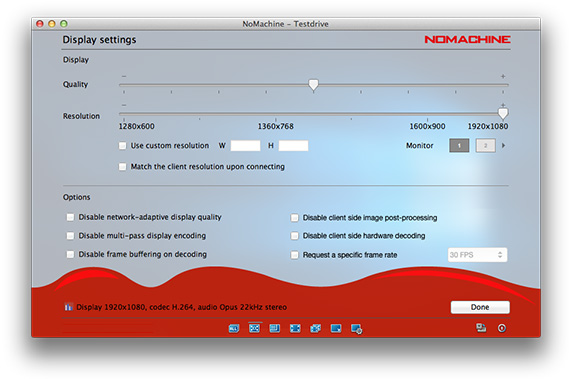The image size is (569, 379).
Task: Minimize the window with the yellow button
Action: point(52,24)
